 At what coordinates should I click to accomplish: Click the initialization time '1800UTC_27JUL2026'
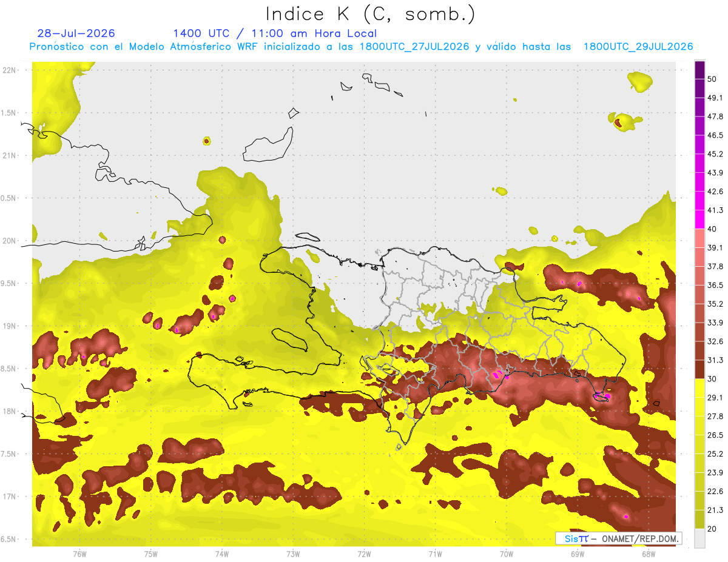pos(414,47)
